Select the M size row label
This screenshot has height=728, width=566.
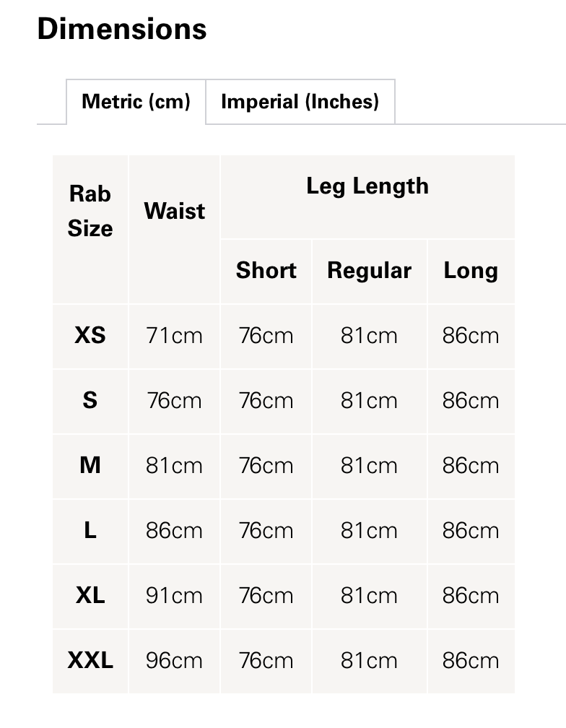pos(90,465)
